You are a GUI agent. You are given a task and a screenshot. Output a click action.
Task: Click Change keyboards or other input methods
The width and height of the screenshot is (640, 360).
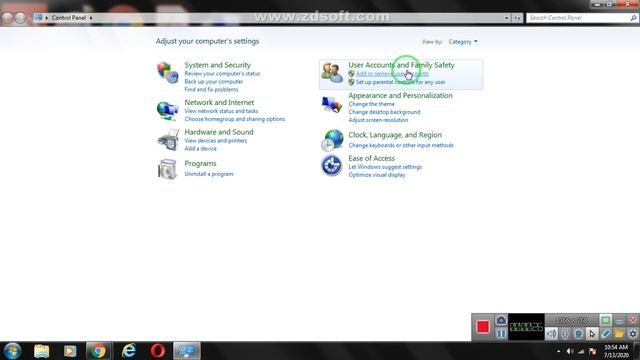[x=401, y=145]
